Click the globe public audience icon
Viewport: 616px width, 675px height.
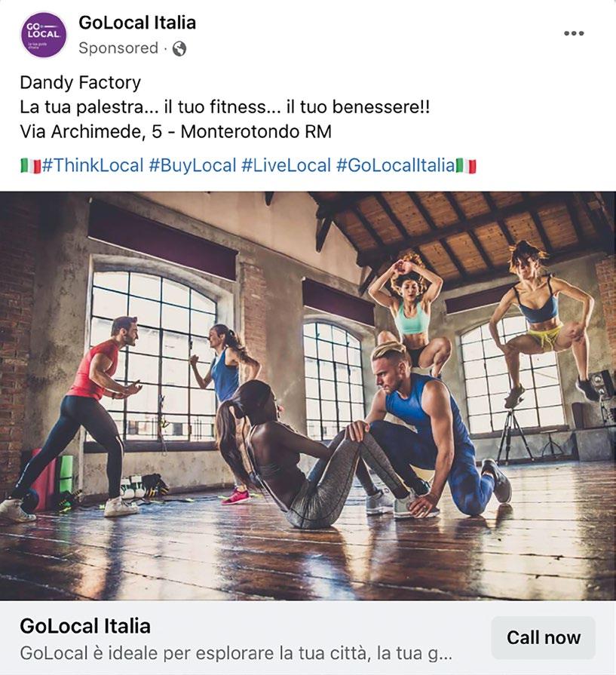coord(179,48)
